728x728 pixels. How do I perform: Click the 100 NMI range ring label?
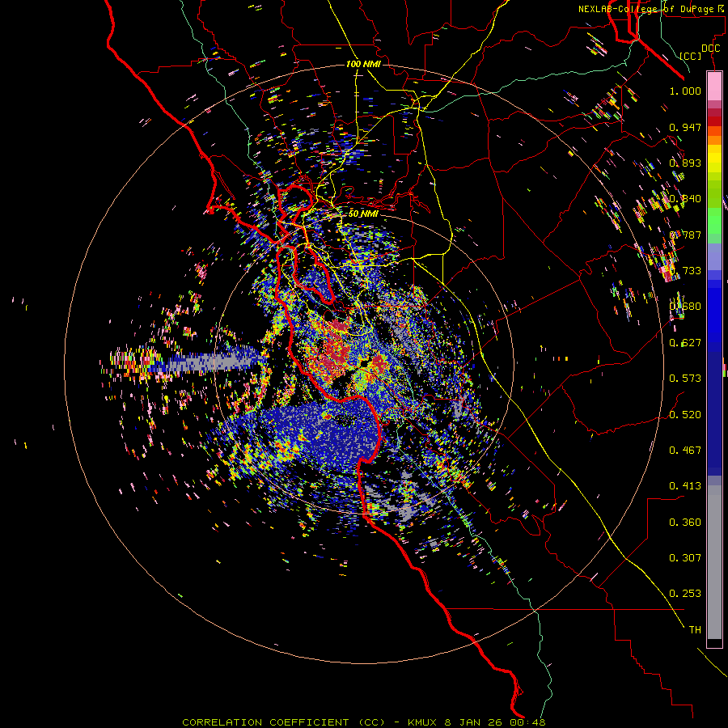pos(363,64)
